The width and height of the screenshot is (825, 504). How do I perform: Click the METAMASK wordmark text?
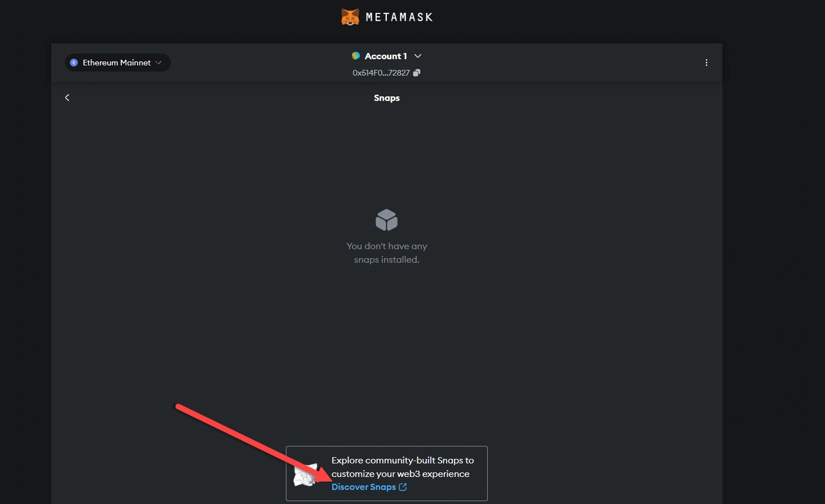point(399,17)
